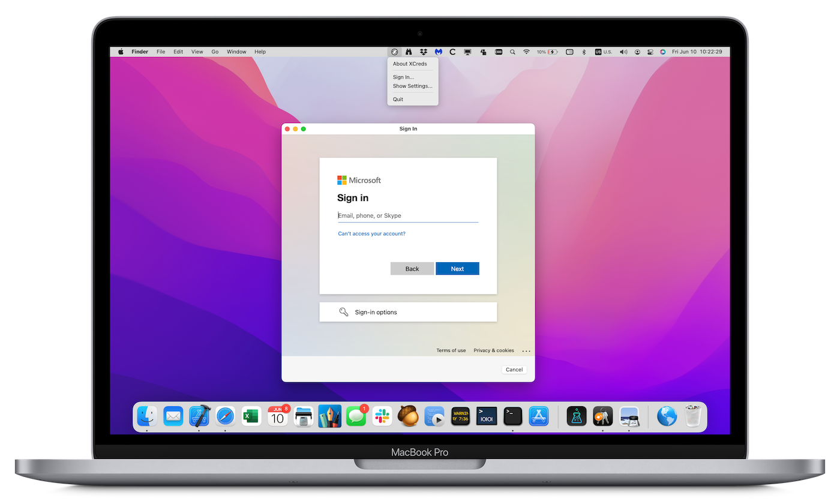Viewport: 840px width, 504px height.
Task: Click the battery 10% indicator
Action: click(547, 52)
